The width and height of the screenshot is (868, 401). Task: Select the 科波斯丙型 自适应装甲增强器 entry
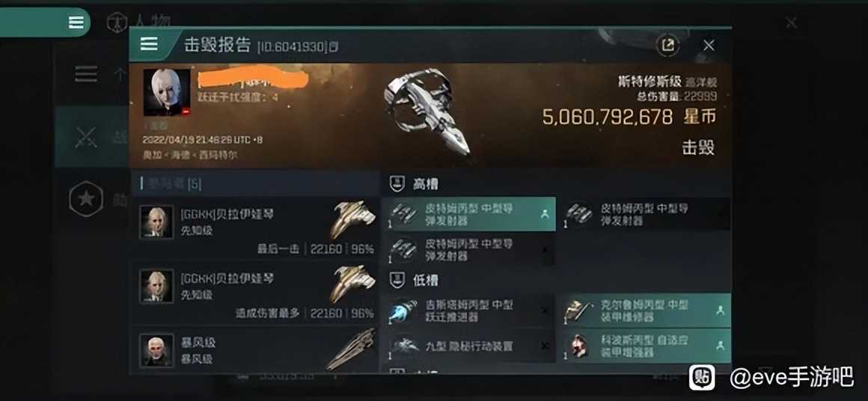click(647, 346)
